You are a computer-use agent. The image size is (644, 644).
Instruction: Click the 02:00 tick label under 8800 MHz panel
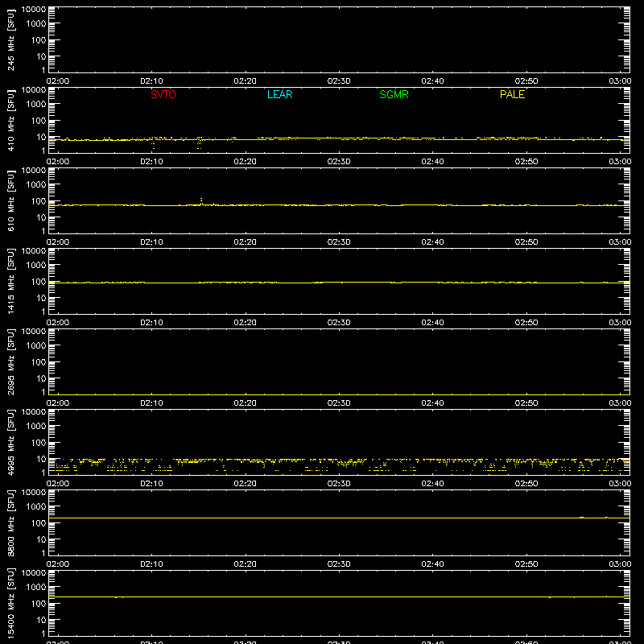tap(58, 564)
